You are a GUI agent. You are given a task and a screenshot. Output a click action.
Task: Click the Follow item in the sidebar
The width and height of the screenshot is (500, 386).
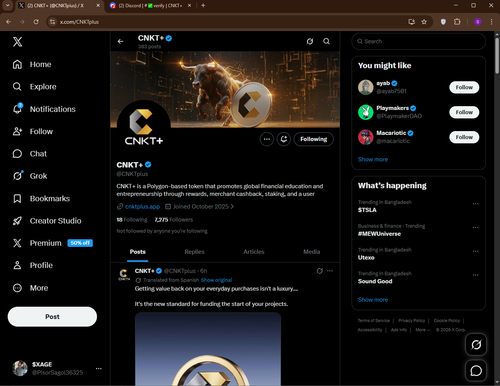click(33, 131)
